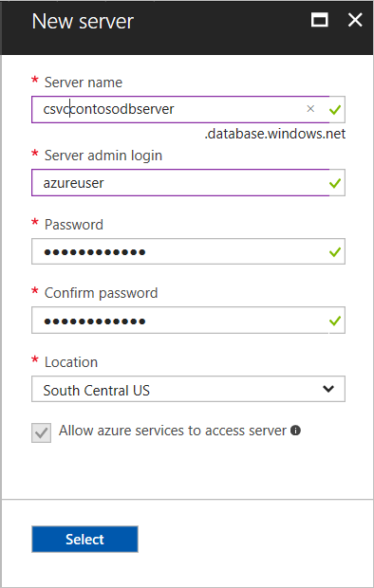Image resolution: width=374 pixels, height=588 pixels.
Task: Click the New server title
Action: (x=83, y=22)
